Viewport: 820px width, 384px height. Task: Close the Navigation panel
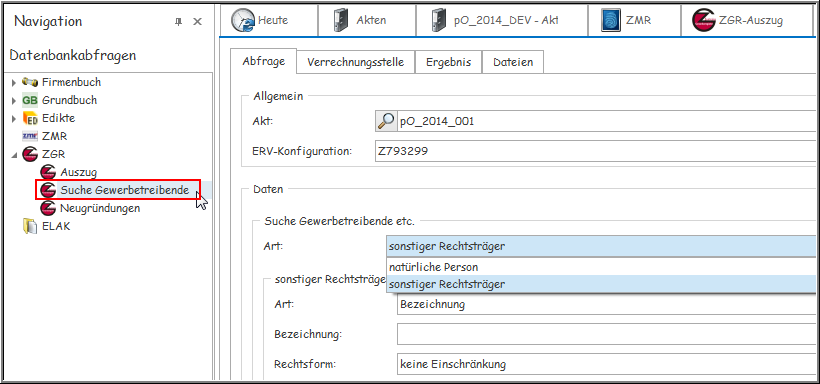[x=197, y=21]
